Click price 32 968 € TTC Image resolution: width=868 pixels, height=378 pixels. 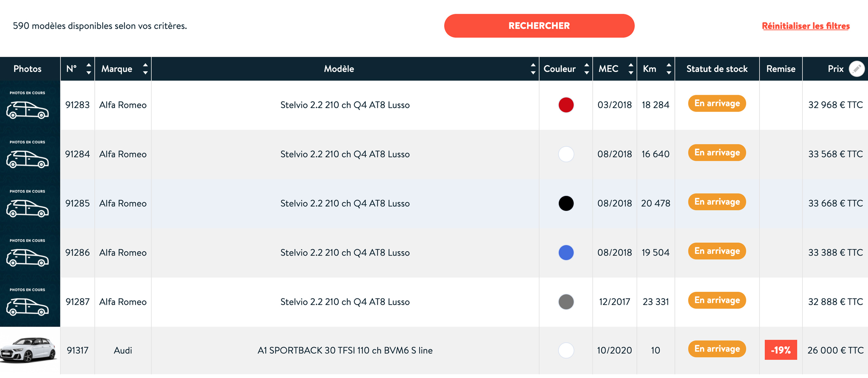pos(835,105)
